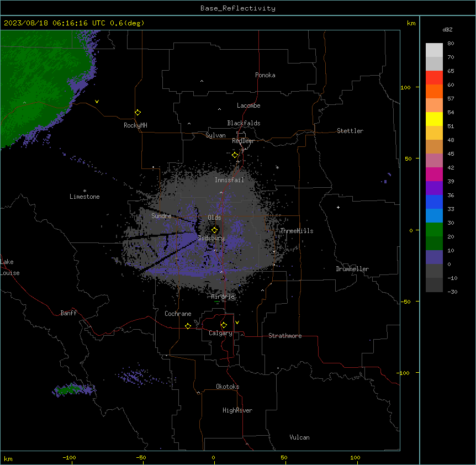Screen dimensions: 476x465
Task: Select the purple swatch beside 39 dBZ
Action: pos(434,188)
